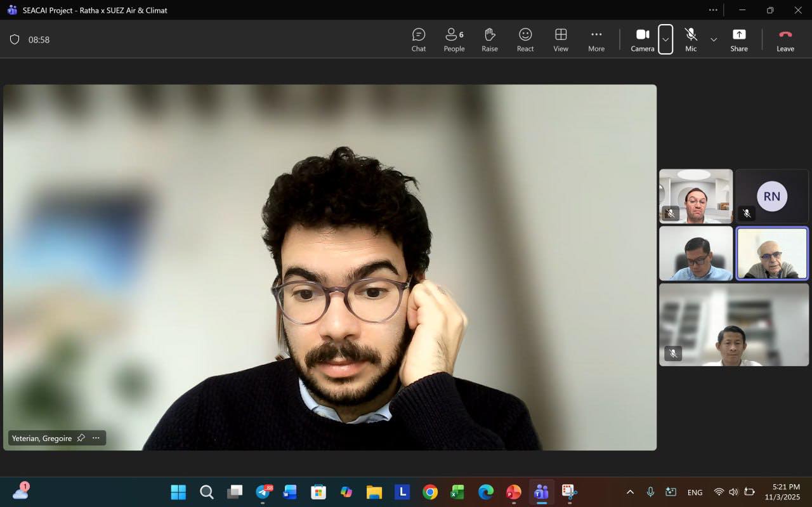Raise your hand in the meeting
Image resolution: width=812 pixels, height=507 pixels.
489,39
